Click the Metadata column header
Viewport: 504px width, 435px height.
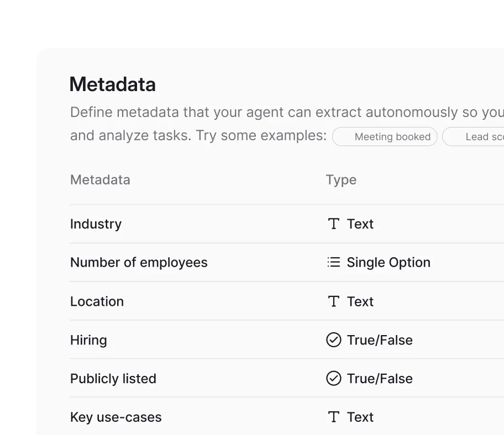(x=100, y=180)
